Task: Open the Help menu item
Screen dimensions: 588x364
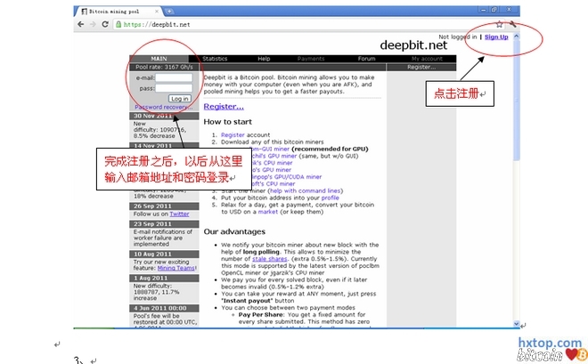Action: [264, 59]
